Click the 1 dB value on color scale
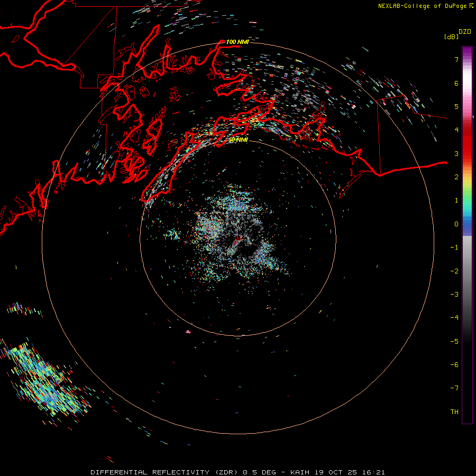The height and width of the screenshot is (476, 476). point(456,200)
